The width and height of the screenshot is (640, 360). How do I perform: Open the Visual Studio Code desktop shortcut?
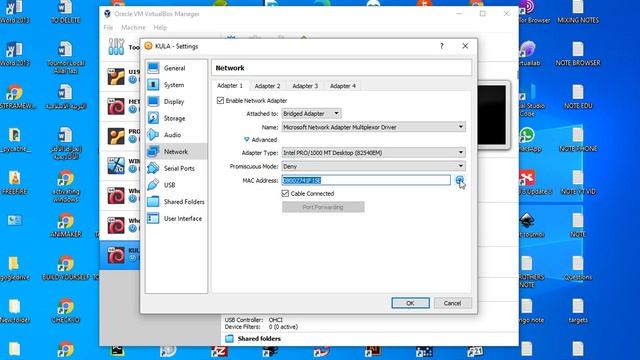pyautogui.click(x=531, y=101)
